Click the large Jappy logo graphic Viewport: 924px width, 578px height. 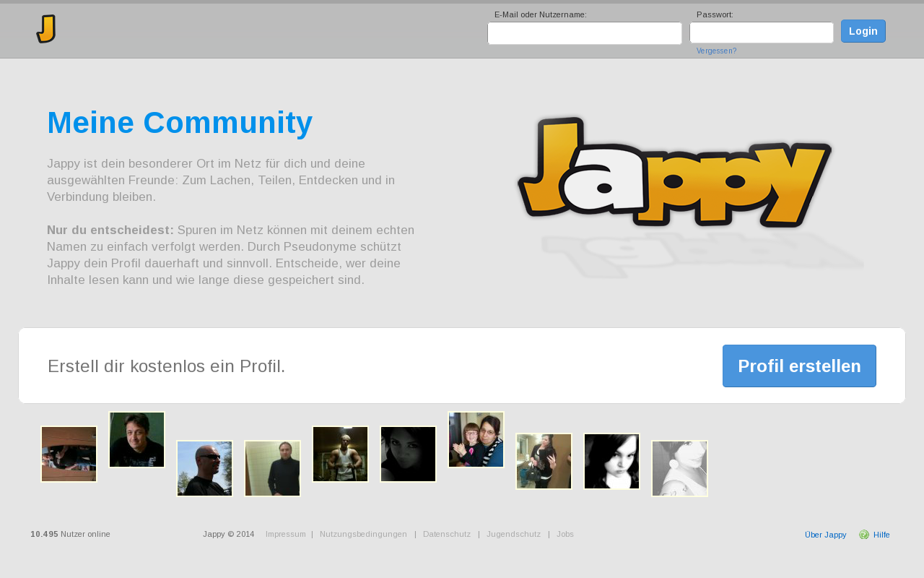[x=675, y=172]
